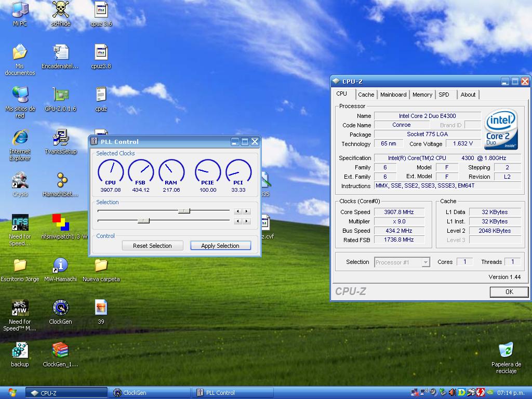Open the Memory tab
Viewport: 532px width, 399px height.
[422, 95]
